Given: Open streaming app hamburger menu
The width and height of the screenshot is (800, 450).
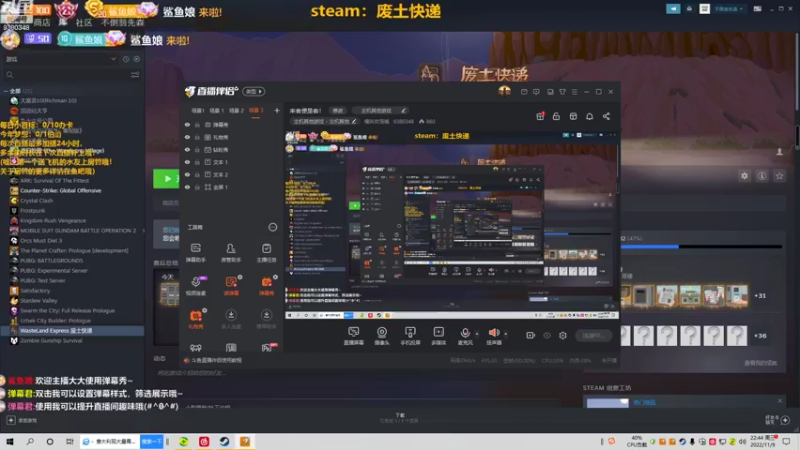Looking at the screenshot, I should 574,92.
